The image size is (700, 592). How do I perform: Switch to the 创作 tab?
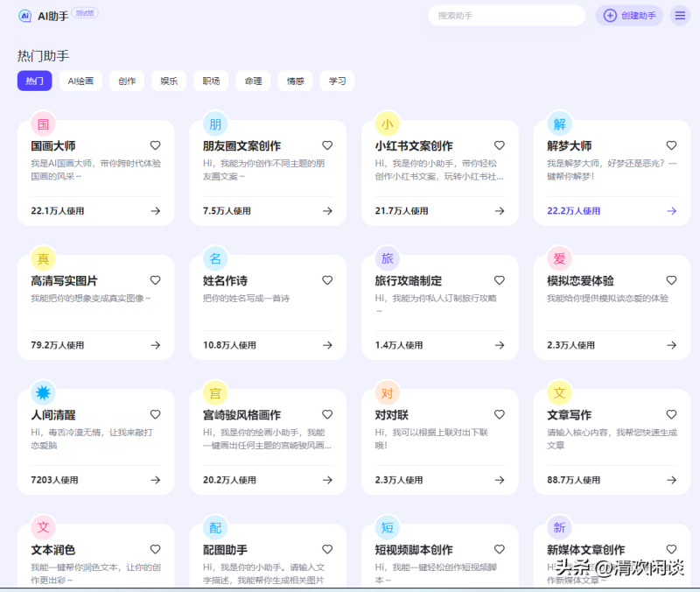click(x=127, y=81)
